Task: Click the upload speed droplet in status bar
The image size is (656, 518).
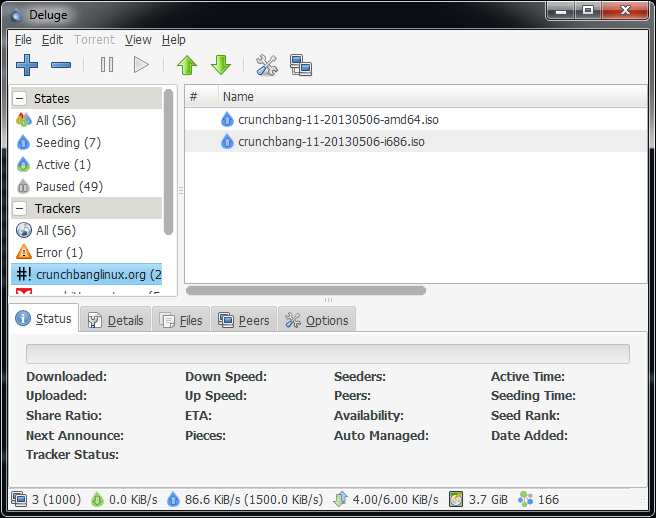Action: (173, 499)
